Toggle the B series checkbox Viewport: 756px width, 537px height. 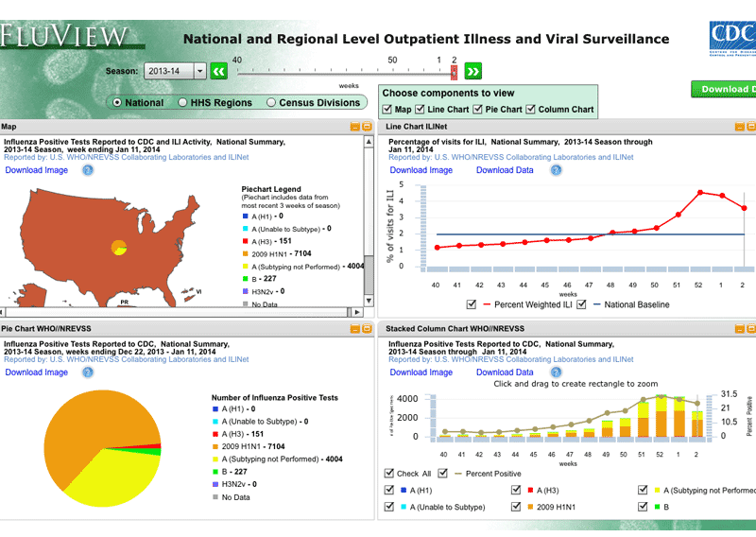(643, 507)
